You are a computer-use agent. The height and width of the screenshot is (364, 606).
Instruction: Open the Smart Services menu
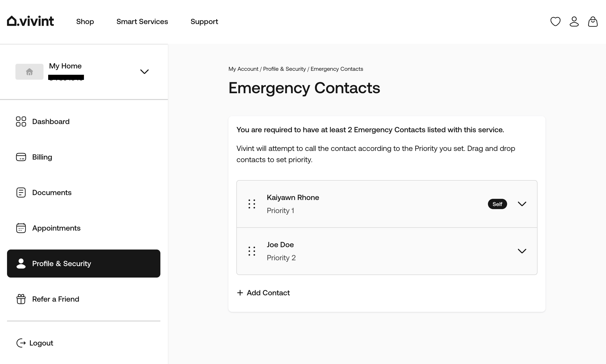tap(142, 21)
